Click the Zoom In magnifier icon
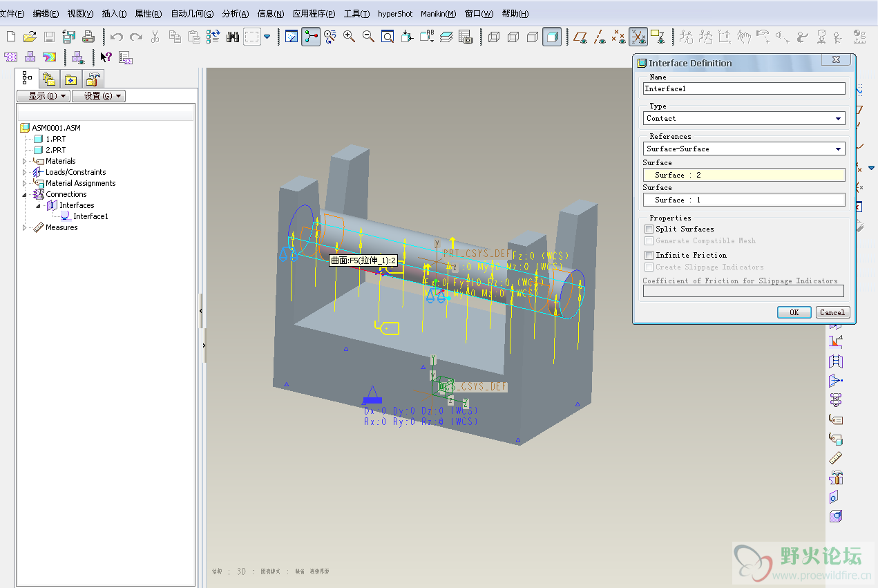Viewport: 878px width, 588px height. (x=350, y=37)
